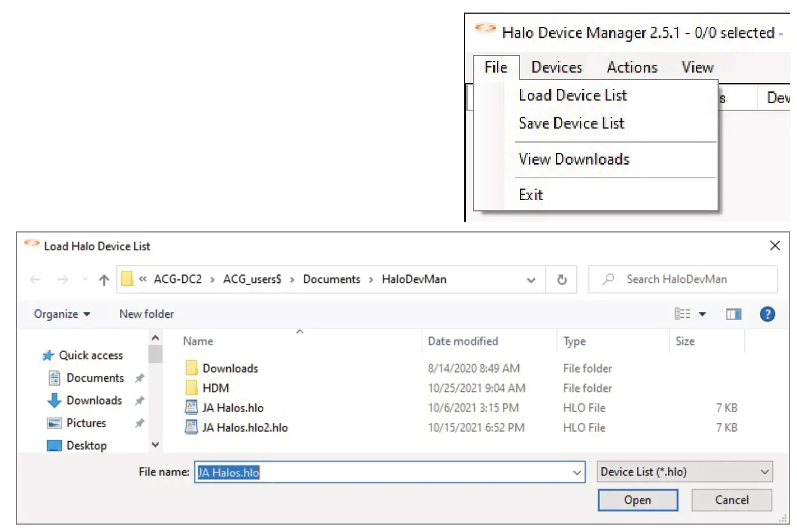797x532 pixels.
Task: Select the Downloads folder icon in file list
Action: pyautogui.click(x=191, y=368)
